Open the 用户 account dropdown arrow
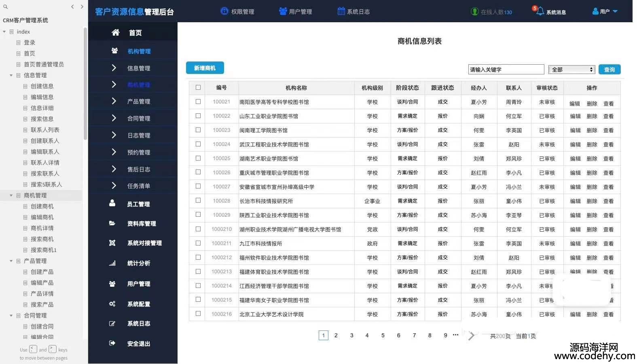Screen dimensions: 637x364 [615, 11]
